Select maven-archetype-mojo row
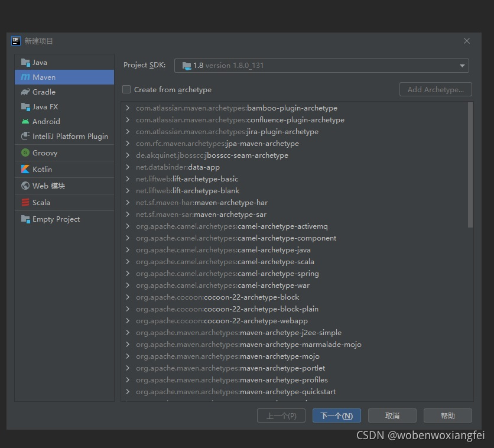The height and width of the screenshot is (448, 494). (295, 356)
